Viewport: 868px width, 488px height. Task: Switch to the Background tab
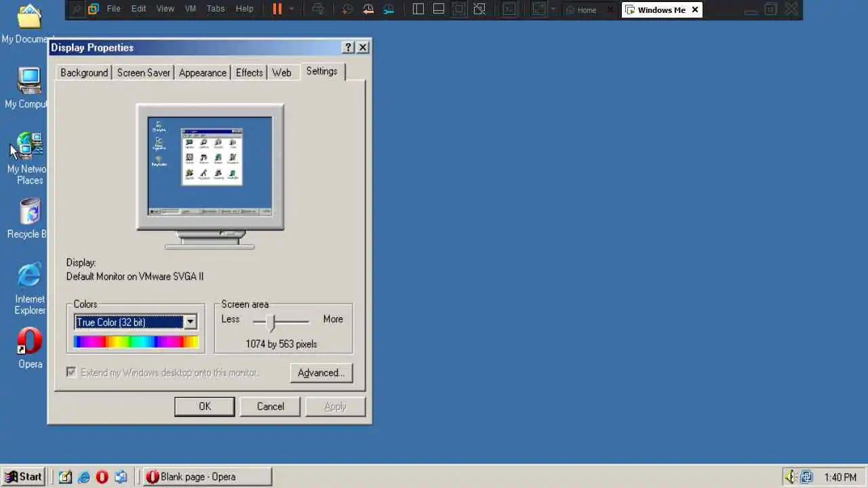point(84,73)
